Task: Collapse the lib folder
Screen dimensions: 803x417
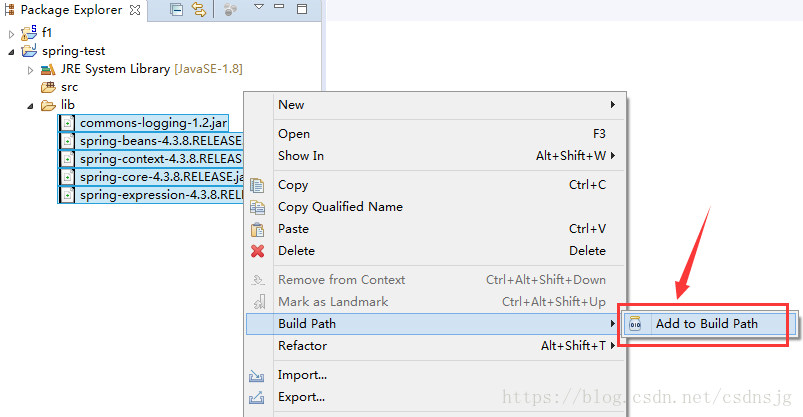Action: click(x=30, y=106)
